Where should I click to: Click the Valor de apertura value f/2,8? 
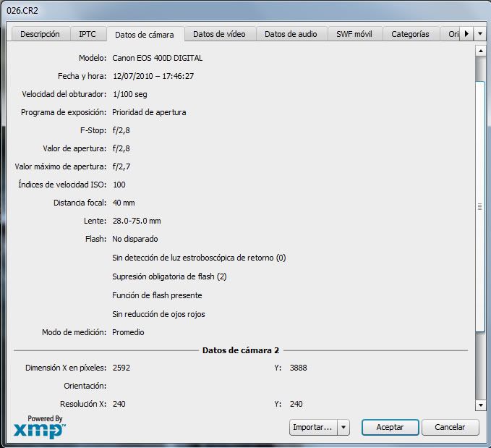point(121,148)
